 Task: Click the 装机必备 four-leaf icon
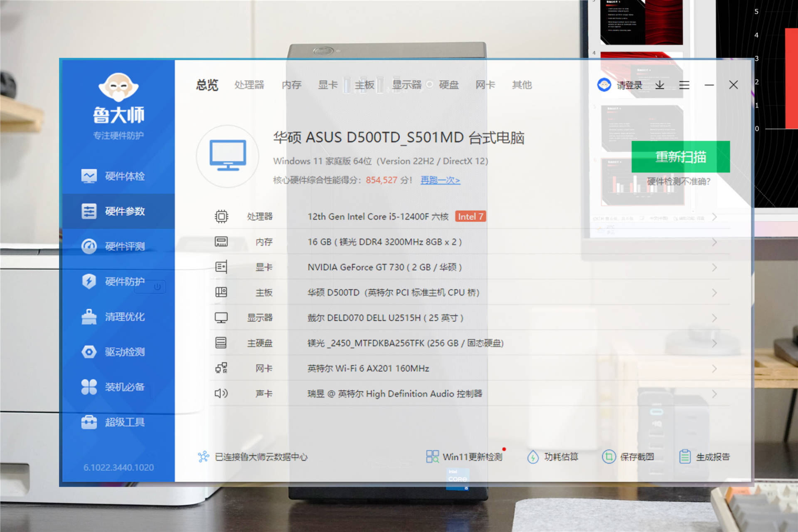tap(89, 387)
